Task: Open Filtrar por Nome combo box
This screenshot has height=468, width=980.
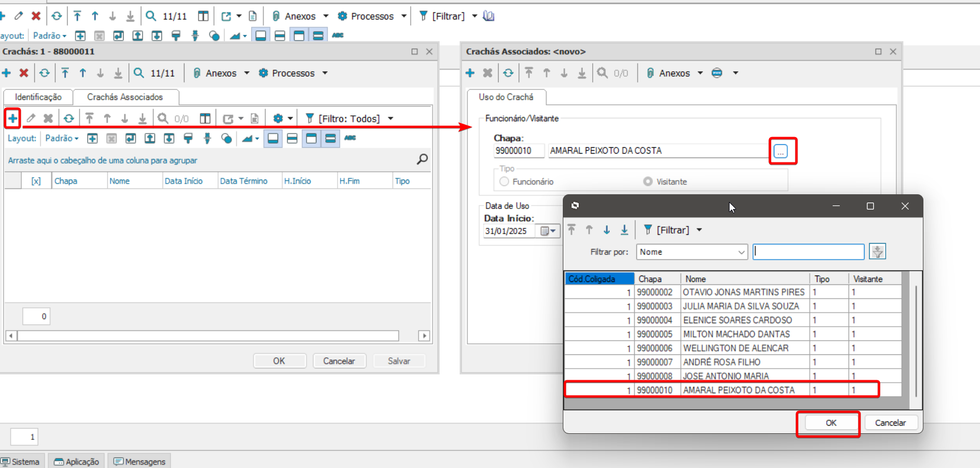Action: tap(692, 251)
